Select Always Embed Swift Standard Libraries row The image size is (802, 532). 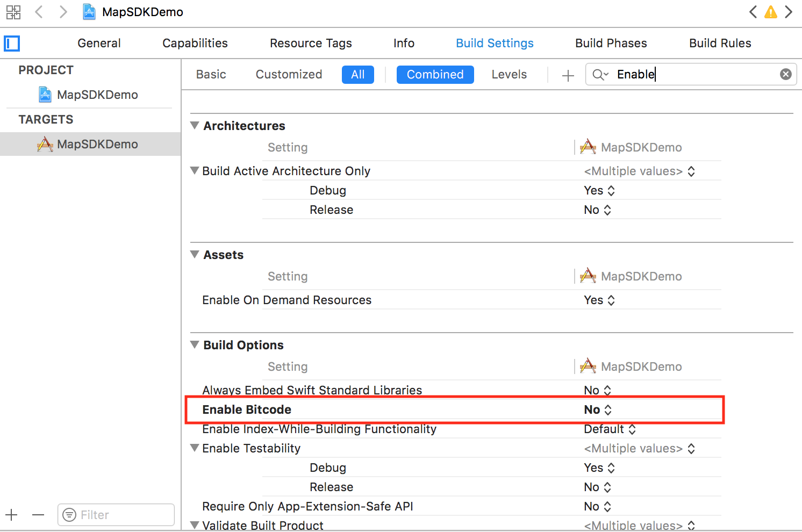[312, 390]
